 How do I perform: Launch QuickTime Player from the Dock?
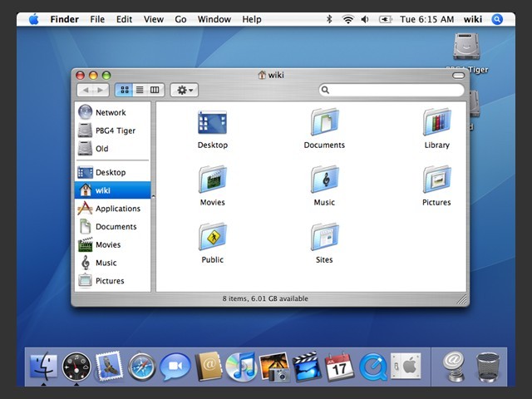pos(372,367)
